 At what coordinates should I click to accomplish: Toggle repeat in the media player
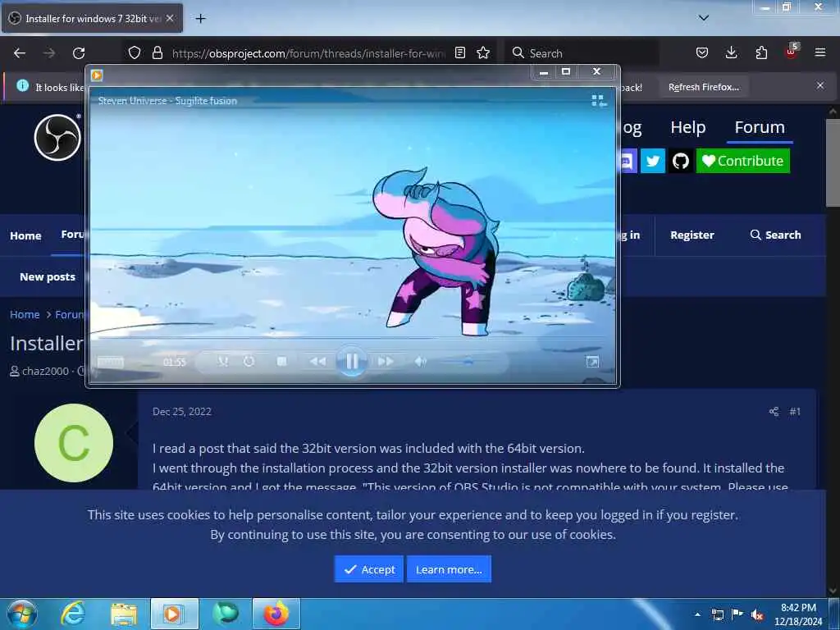pos(249,362)
